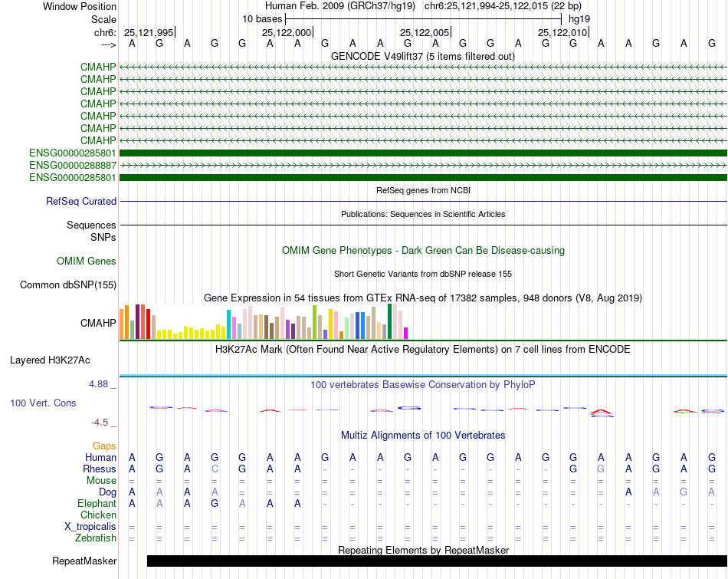Screen dimensions: 728x579
Task: Click the G base in Dog row
Action: click(x=684, y=492)
